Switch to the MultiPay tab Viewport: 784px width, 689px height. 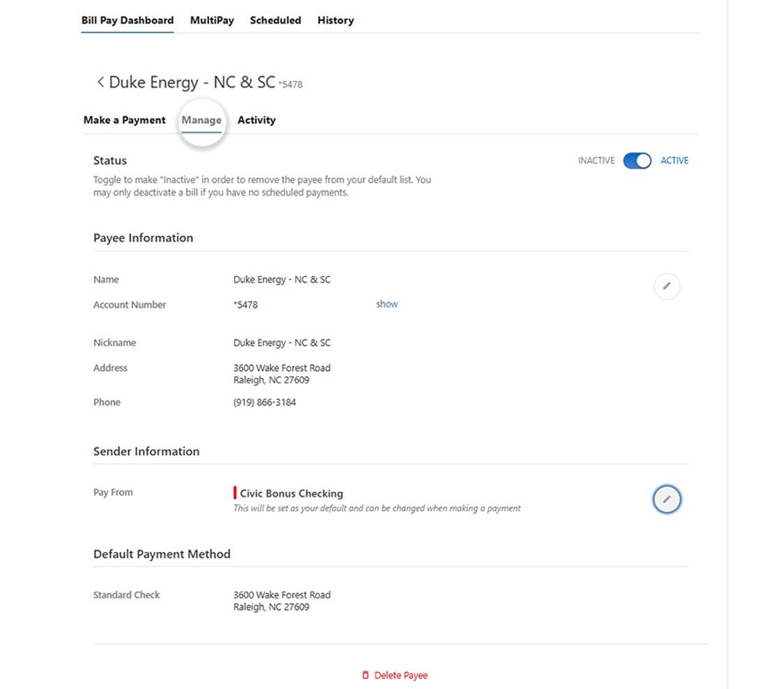[212, 20]
